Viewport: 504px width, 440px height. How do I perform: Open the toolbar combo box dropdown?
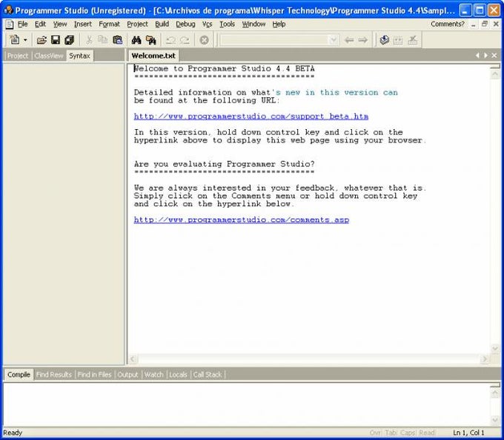pyautogui.click(x=334, y=40)
